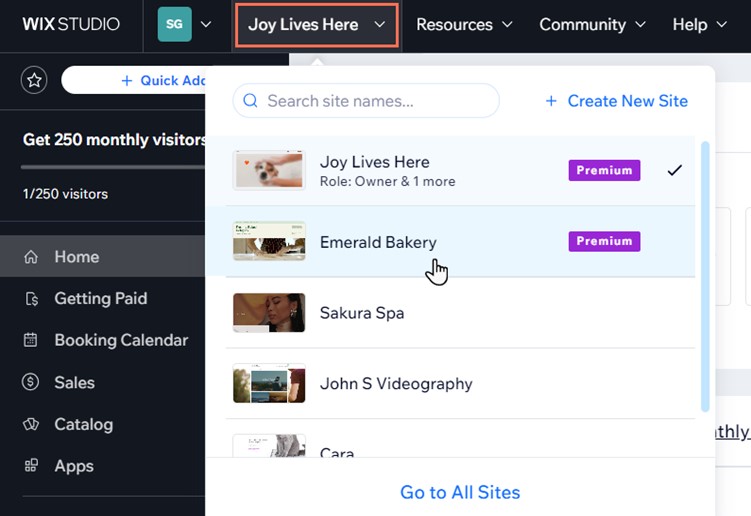The image size is (751, 516).
Task: Open the Community menu
Action: click(x=592, y=24)
